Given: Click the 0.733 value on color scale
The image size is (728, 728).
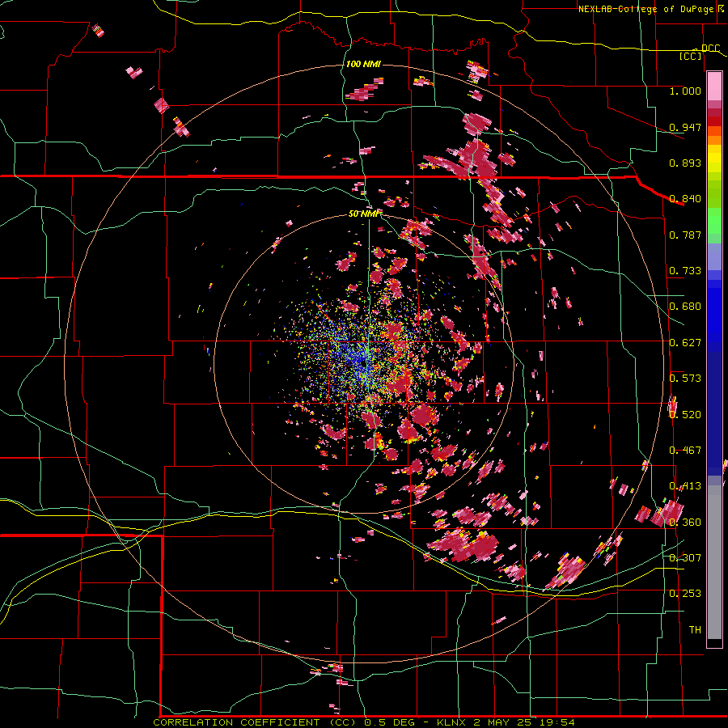Looking at the screenshot, I should pyautogui.click(x=685, y=271).
